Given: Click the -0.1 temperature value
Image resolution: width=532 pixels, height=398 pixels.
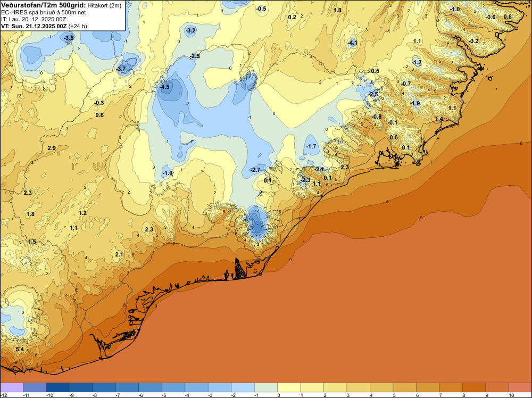Looking at the screenshot, I should pyautogui.click(x=393, y=122).
